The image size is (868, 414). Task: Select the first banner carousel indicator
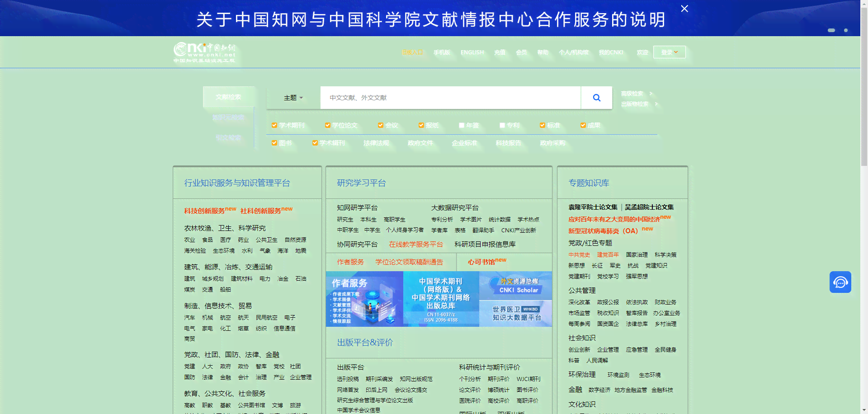tap(831, 30)
